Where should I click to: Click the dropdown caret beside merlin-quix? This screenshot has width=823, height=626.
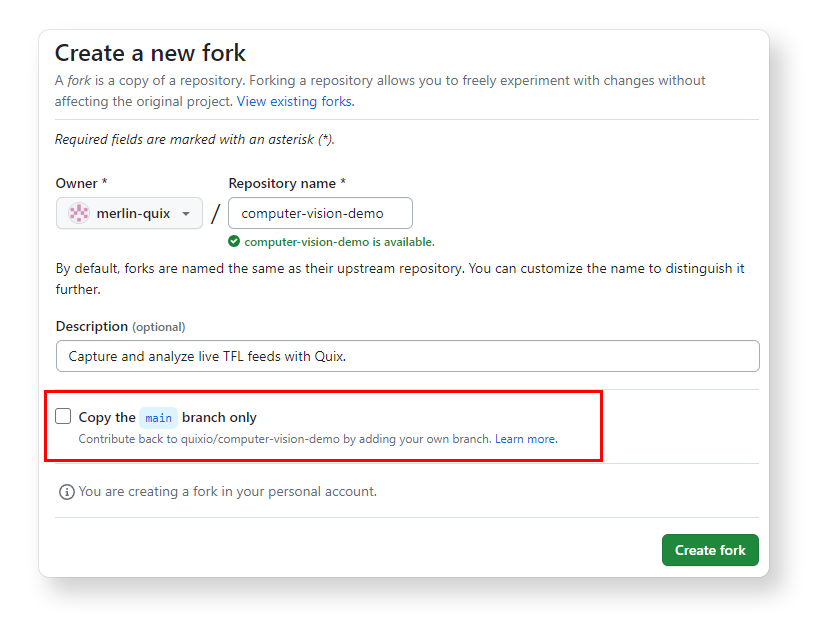click(187, 213)
